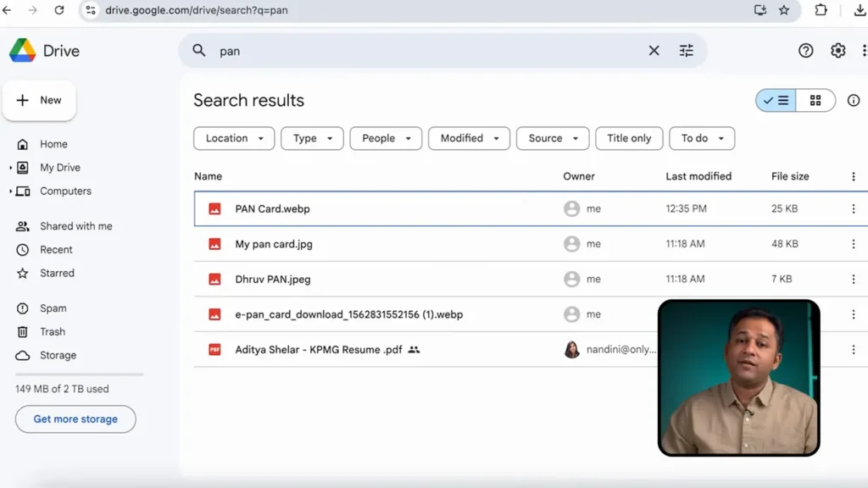This screenshot has width=868, height=488.
Task: Bookmark this page with the star icon
Action: pos(784,10)
